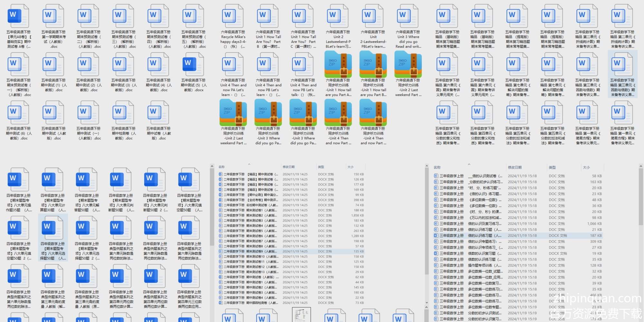Click the 名称 column header in 二年级数学下册 list
Image resolution: width=644 pixels, height=322 pixels.
[222, 167]
